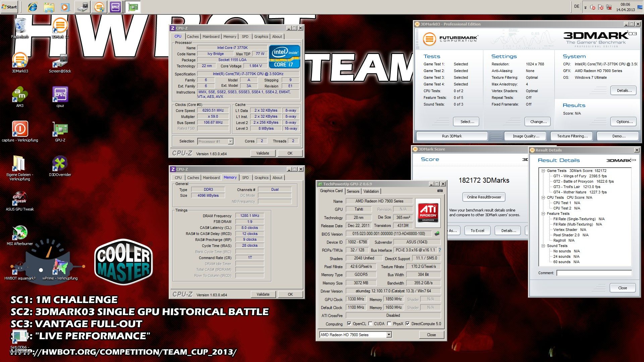
Task: Click in the Comment input field
Action: [x=594, y=273]
